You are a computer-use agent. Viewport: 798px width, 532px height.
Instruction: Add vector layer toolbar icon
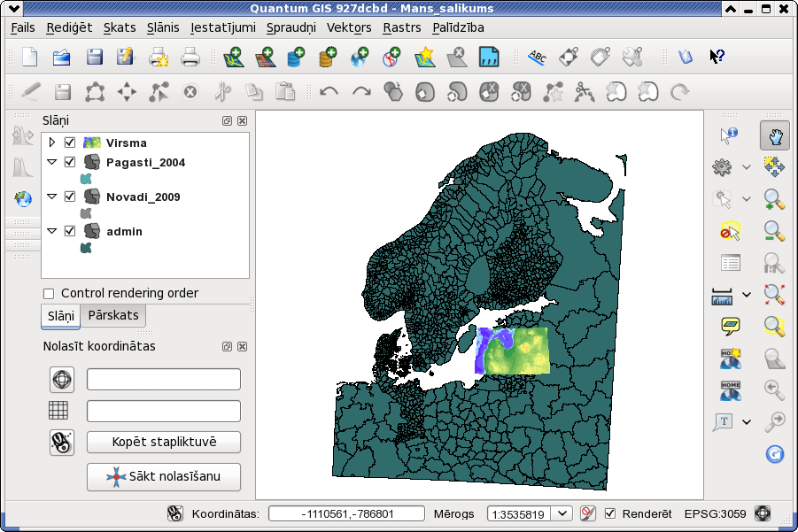(234, 57)
